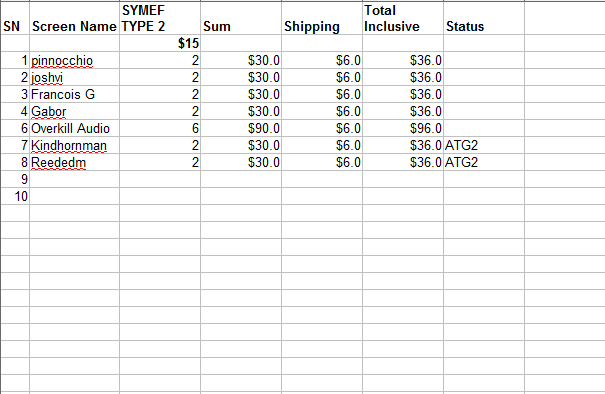Click the pinnocchio name cell

coord(74,60)
